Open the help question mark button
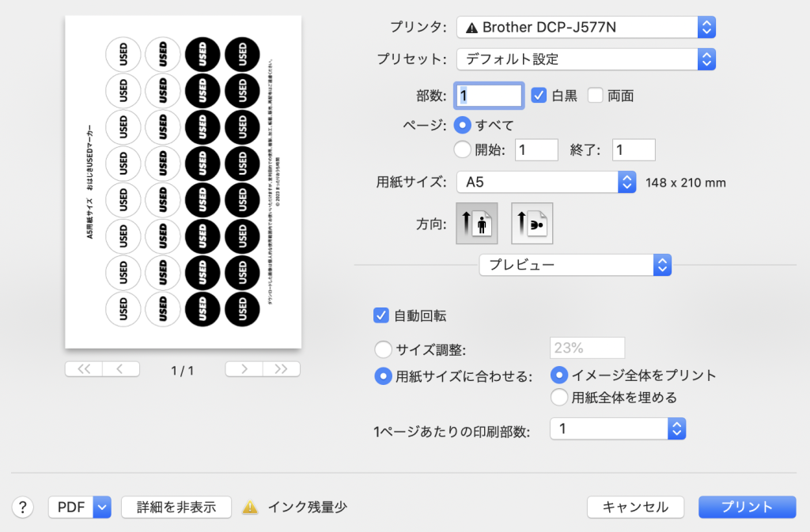The height and width of the screenshot is (532, 810). [x=23, y=507]
